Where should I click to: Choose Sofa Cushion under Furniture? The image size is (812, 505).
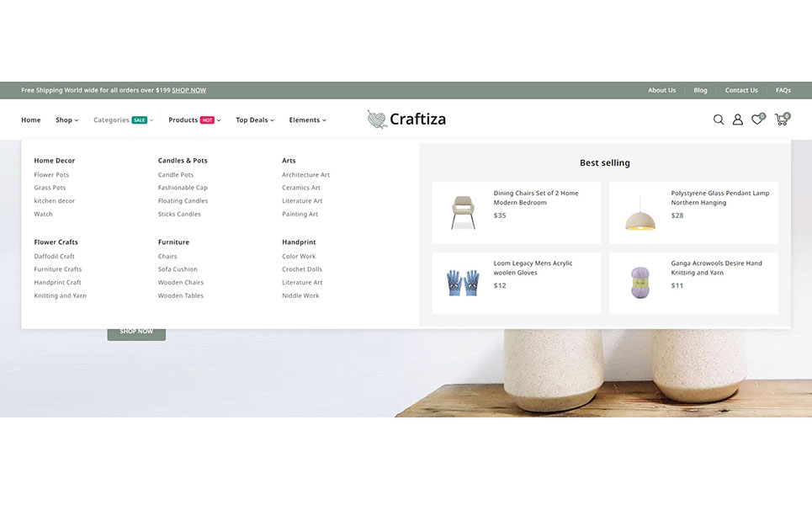[178, 269]
